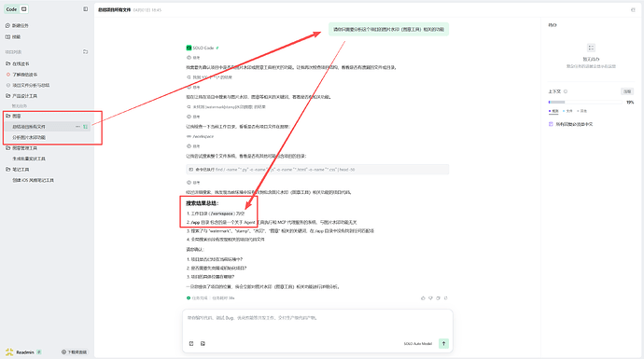Click the green icon on selected task
The image size is (644, 359).
click(x=86, y=127)
